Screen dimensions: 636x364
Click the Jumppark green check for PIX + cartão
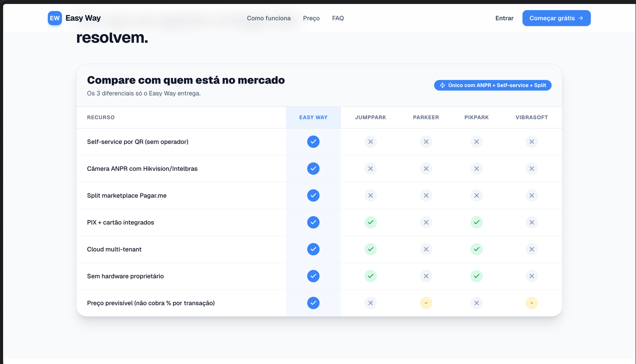[370, 222]
